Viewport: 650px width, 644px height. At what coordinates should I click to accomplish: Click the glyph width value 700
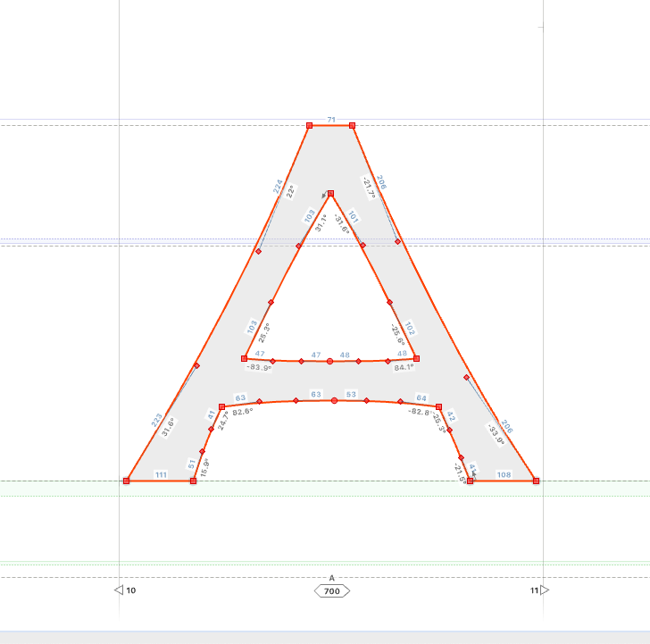pos(331,591)
